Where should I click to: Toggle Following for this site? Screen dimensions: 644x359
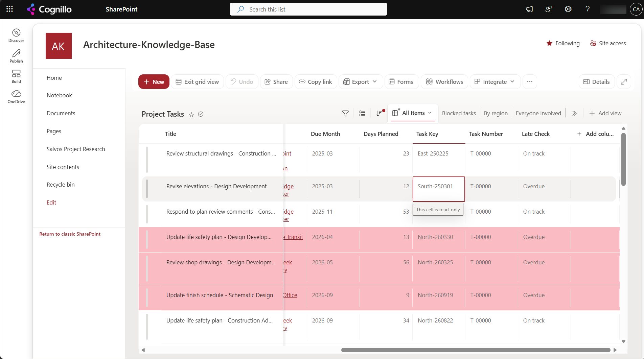coord(563,43)
